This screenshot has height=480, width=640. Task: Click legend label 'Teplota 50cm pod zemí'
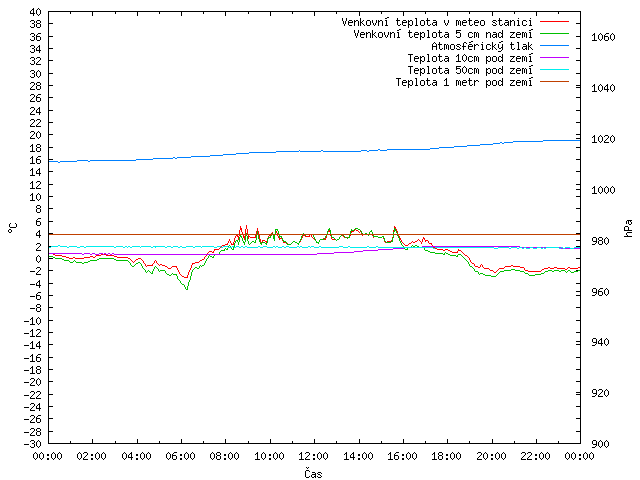point(470,70)
